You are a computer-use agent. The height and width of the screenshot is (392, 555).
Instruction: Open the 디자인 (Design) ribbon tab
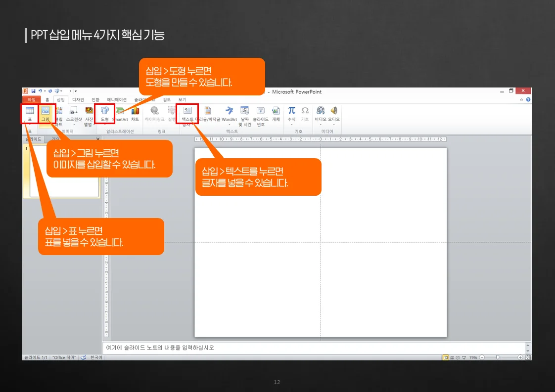point(78,99)
